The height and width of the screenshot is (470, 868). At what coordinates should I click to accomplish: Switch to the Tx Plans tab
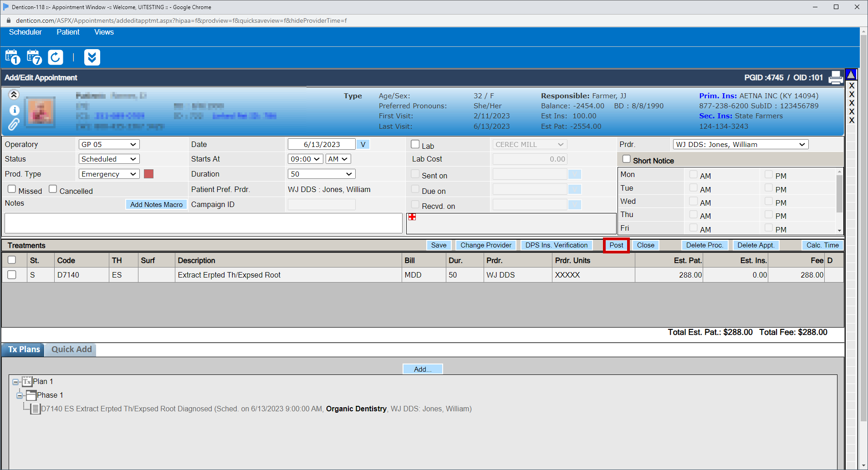click(x=24, y=349)
